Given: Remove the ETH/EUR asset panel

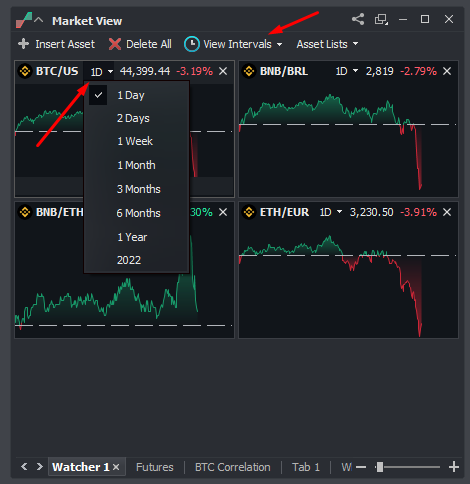Looking at the screenshot, I should (447, 212).
